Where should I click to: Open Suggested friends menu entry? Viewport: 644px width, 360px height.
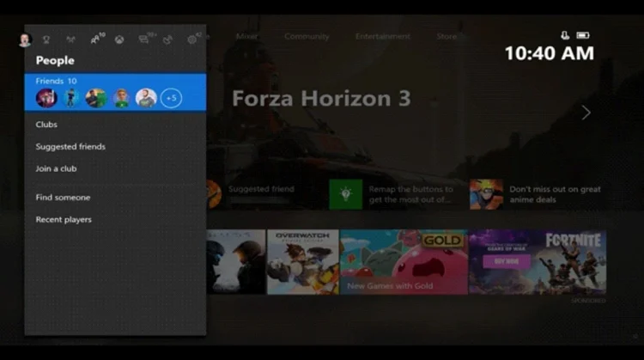[x=70, y=147]
